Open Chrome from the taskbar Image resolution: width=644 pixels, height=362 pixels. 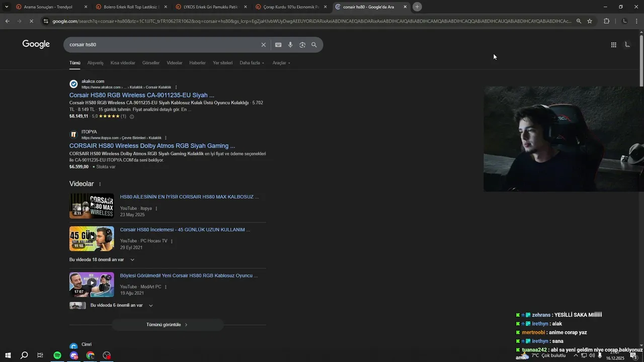tap(90, 355)
